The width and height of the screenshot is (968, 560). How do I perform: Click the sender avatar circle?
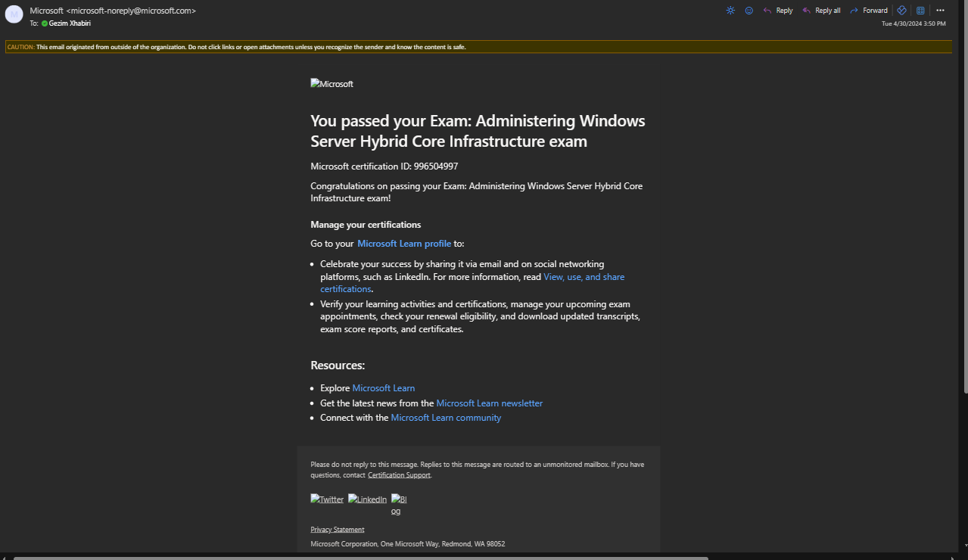pos(14,14)
